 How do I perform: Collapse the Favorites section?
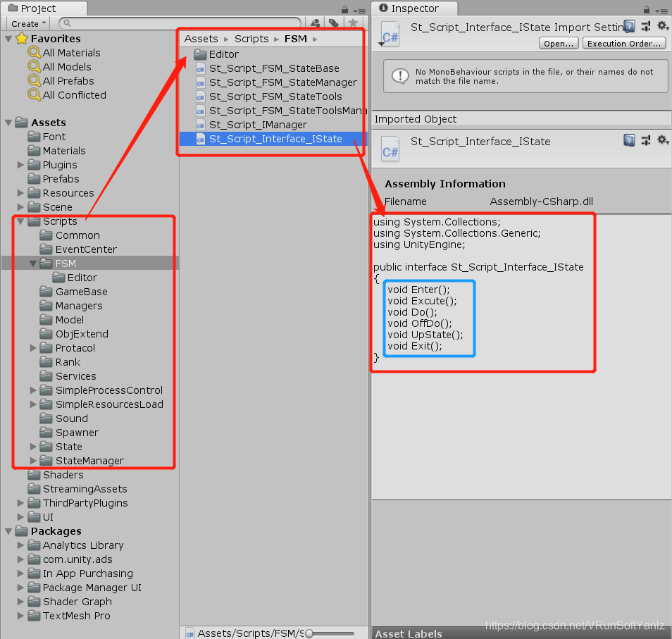pyautogui.click(x=8, y=39)
